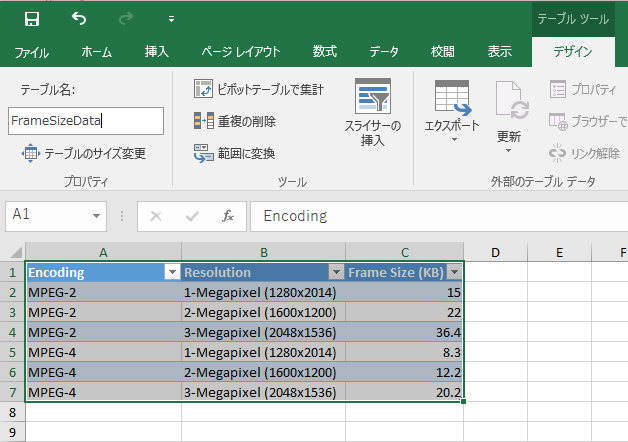Open the Resolution filter dropdown
The image size is (628, 442).
(x=336, y=272)
